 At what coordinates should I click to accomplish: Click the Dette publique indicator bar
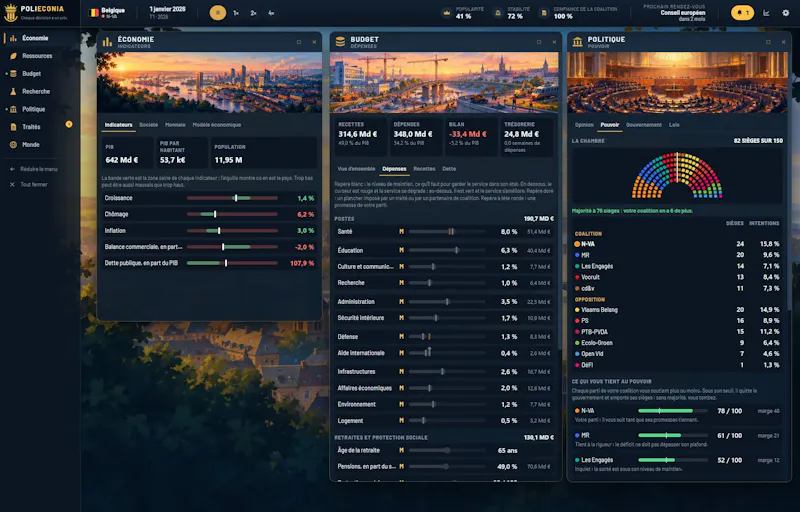pyautogui.click(x=232, y=263)
